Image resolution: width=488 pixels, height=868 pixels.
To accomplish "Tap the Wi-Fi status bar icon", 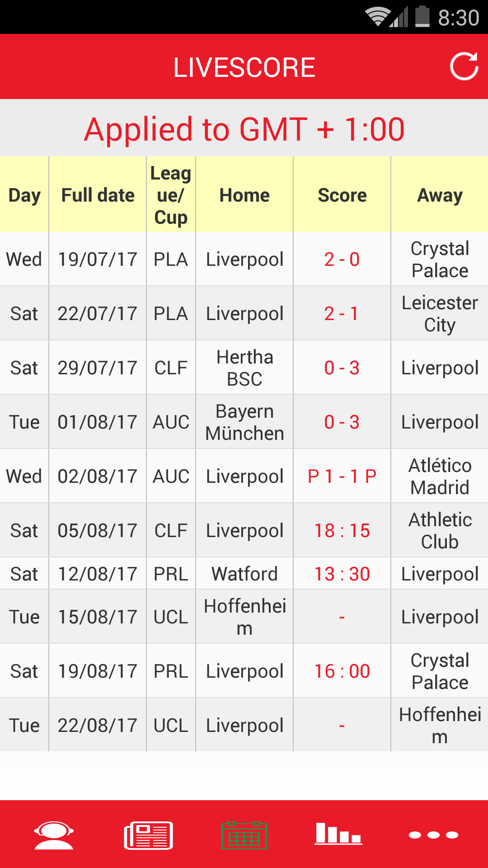I will pyautogui.click(x=378, y=17).
